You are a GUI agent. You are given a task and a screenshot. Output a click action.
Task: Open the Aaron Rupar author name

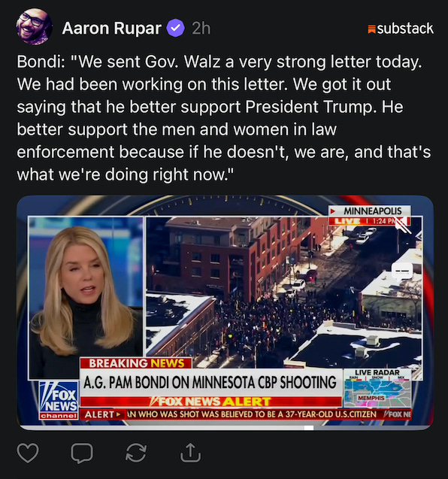tap(112, 29)
